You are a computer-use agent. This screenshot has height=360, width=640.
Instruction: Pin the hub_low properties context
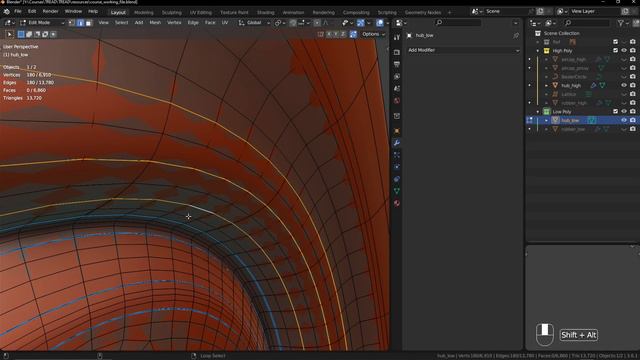(x=516, y=36)
